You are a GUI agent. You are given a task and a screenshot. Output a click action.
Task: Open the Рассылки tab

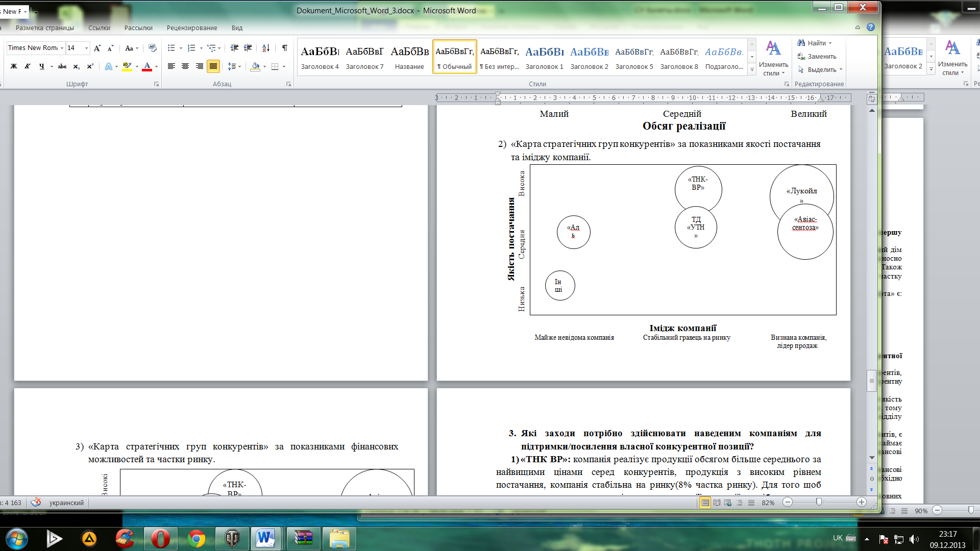138,28
